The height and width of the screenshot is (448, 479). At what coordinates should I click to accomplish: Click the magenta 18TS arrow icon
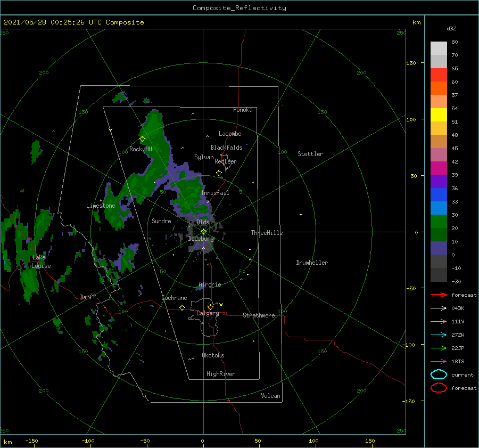pos(439,362)
